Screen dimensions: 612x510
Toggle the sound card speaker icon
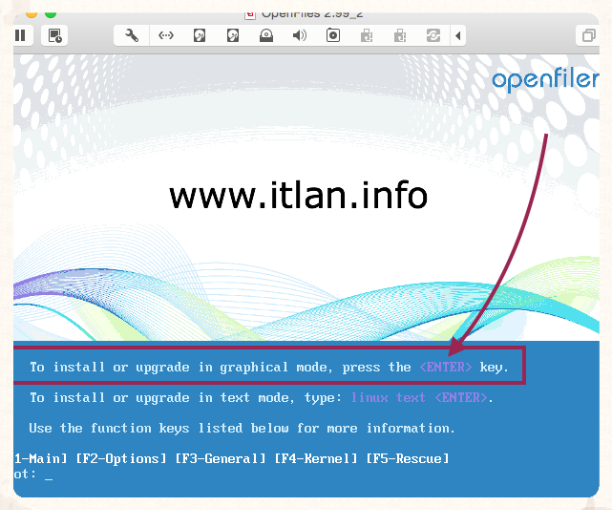[299, 35]
